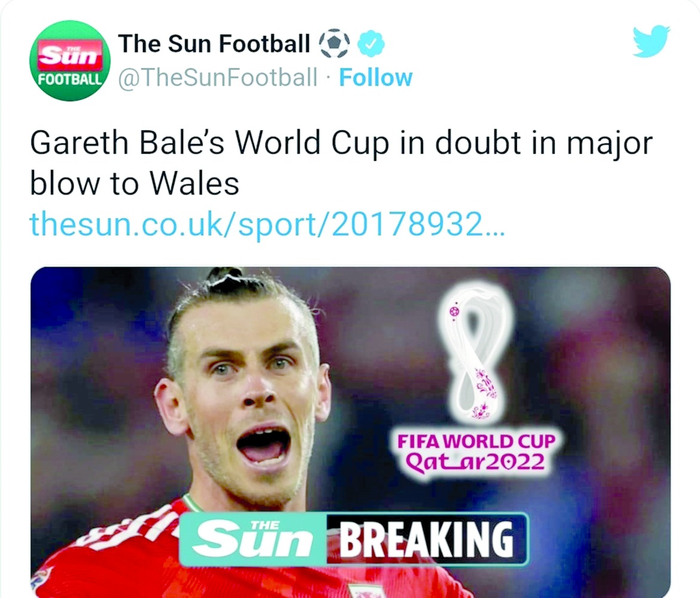Click the tweet headline about Gareth Bale
Viewport: 700px width, 598px height.
(342, 163)
